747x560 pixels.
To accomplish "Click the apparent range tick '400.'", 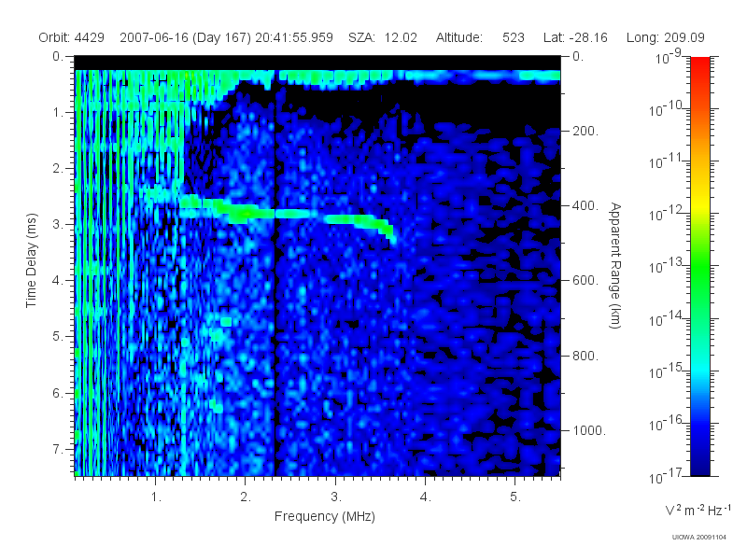I will click(x=585, y=205).
